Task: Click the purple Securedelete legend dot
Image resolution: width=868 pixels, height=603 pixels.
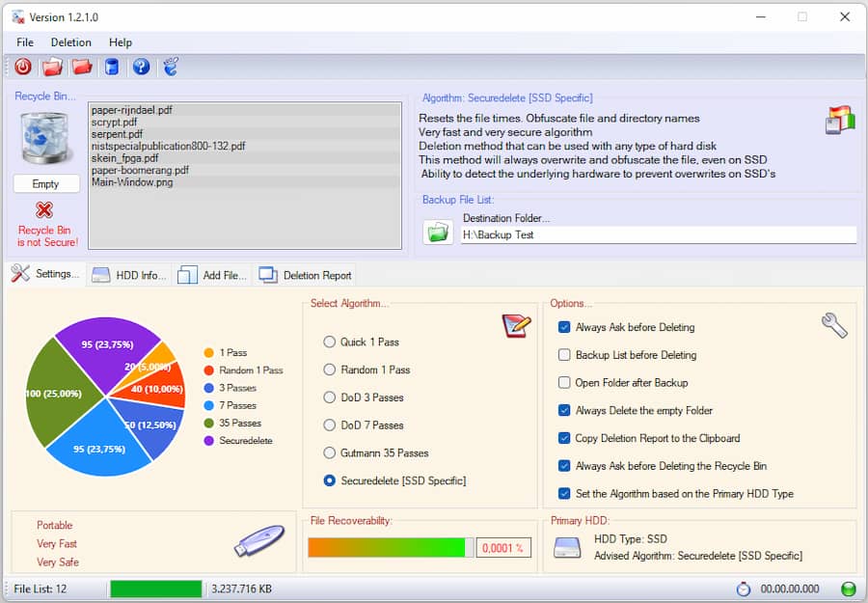Action: pos(208,441)
